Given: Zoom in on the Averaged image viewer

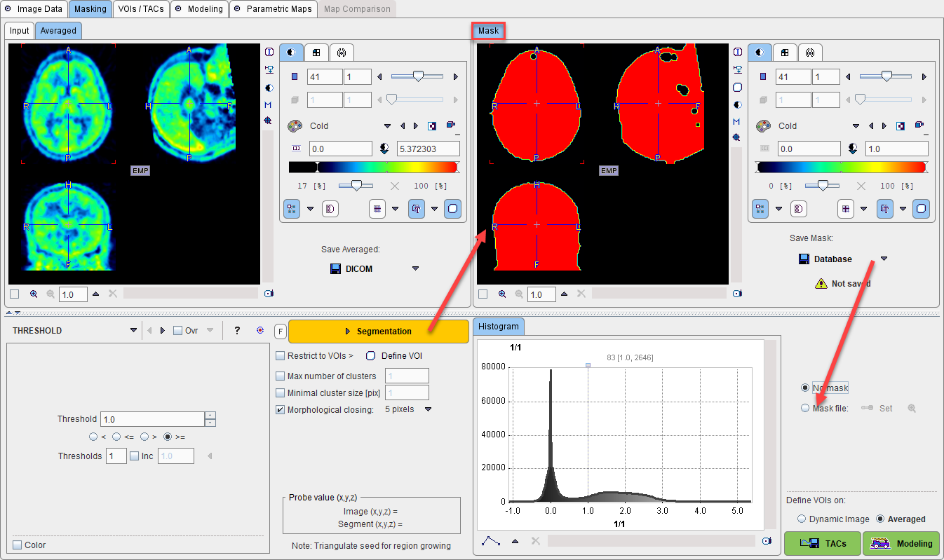Looking at the screenshot, I should click(x=34, y=294).
